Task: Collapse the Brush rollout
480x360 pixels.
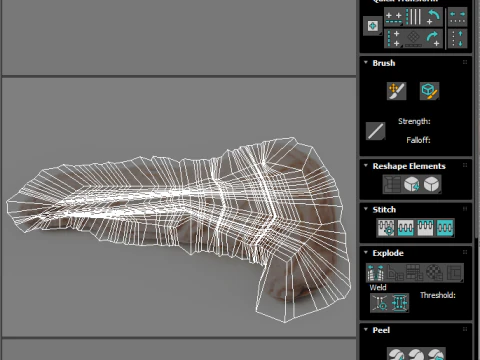Action: tap(366, 63)
